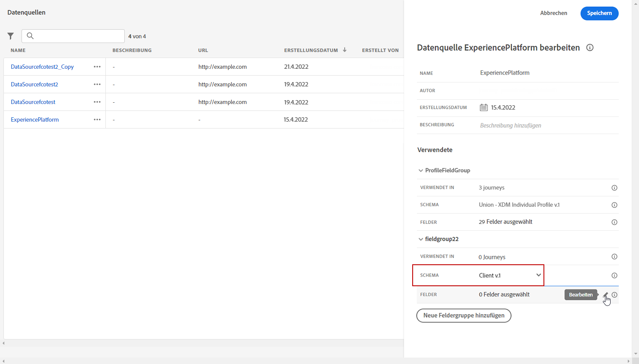This screenshot has height=364, width=639.
Task: Click the info icon beside panel title
Action: [x=590, y=48]
